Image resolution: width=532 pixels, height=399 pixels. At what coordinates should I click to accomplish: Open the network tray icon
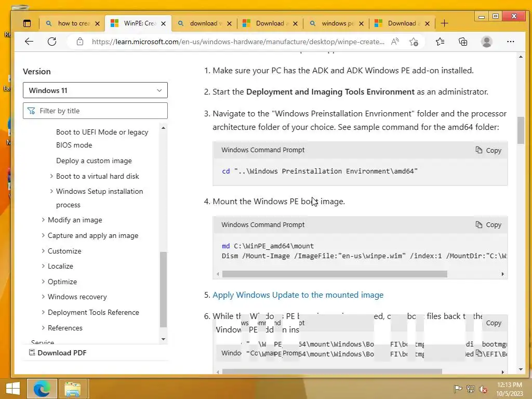pyautogui.click(x=471, y=389)
